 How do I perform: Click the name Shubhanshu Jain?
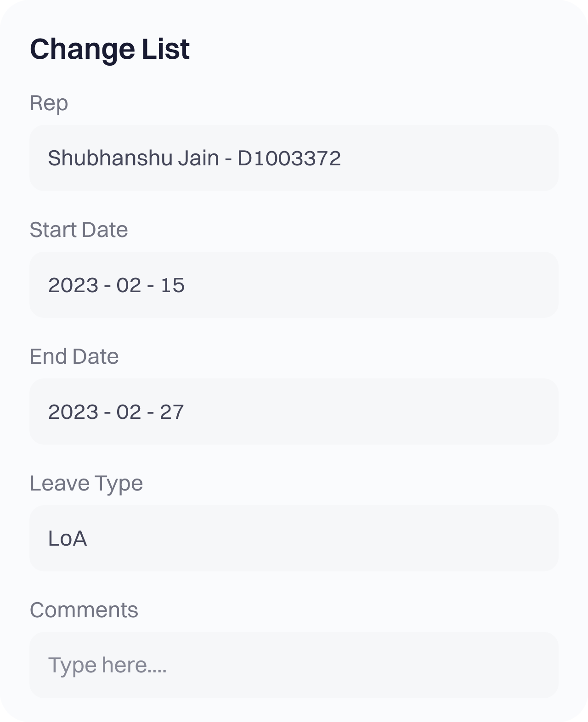pos(133,158)
